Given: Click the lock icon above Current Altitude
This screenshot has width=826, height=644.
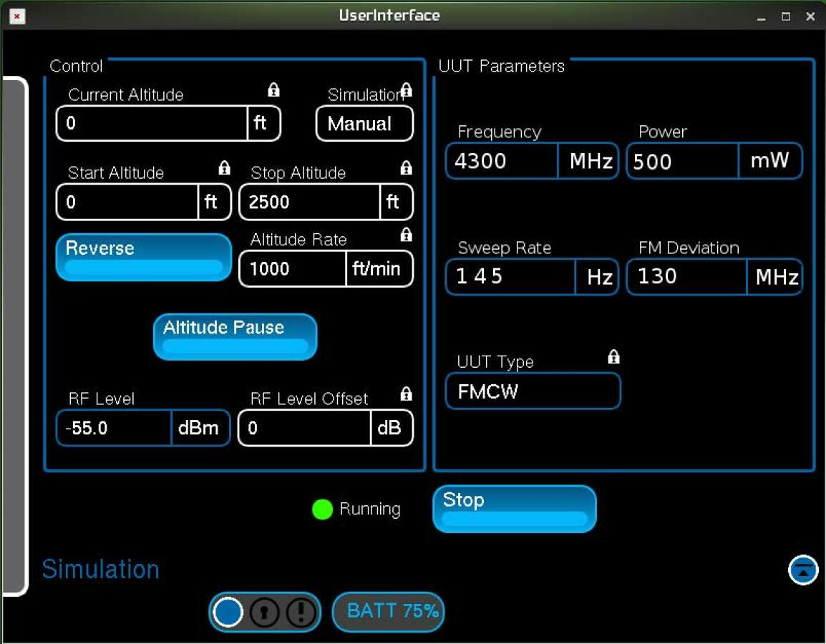Looking at the screenshot, I should 273,90.
